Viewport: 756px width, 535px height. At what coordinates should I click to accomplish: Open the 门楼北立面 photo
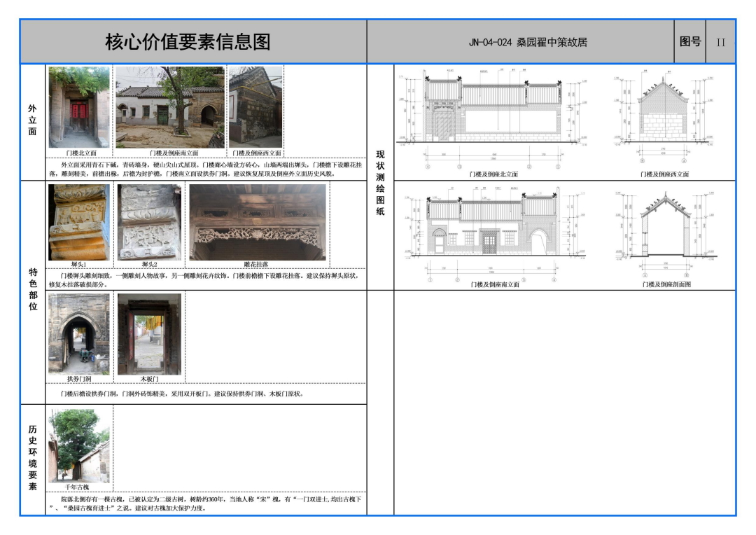pyautogui.click(x=79, y=107)
